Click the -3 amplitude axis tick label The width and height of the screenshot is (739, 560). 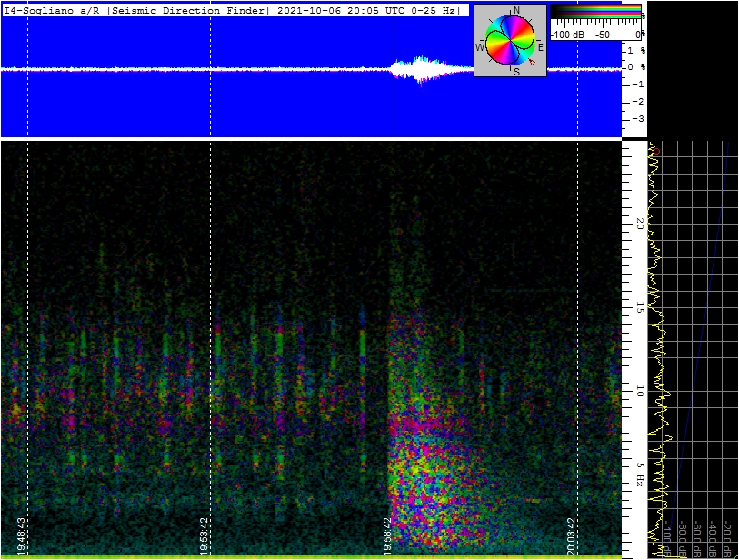click(638, 119)
